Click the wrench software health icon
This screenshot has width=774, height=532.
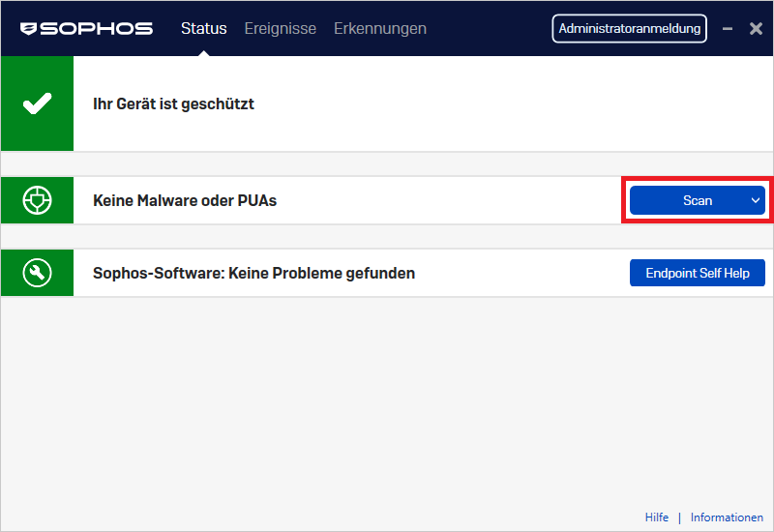[37, 273]
